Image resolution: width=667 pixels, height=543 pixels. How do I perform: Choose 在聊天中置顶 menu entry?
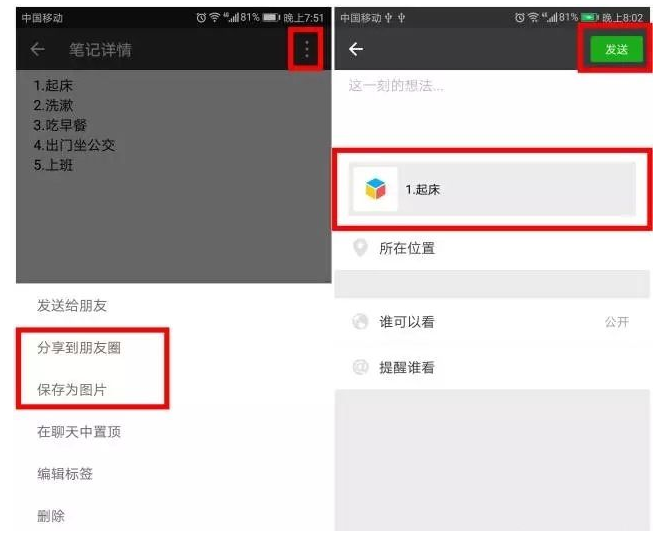pyautogui.click(x=79, y=432)
